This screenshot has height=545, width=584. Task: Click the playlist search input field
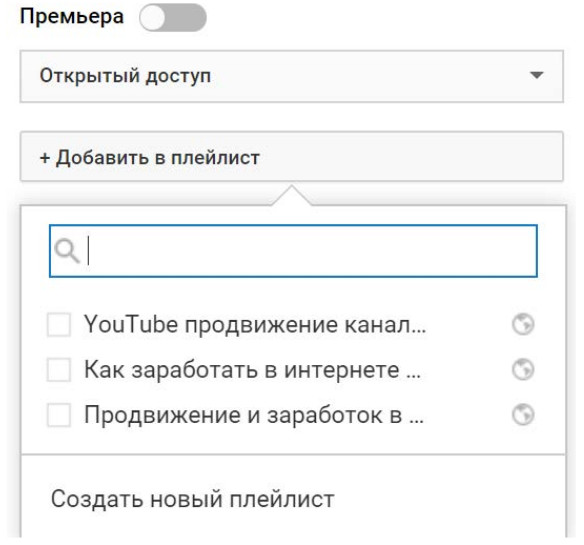tap(293, 251)
